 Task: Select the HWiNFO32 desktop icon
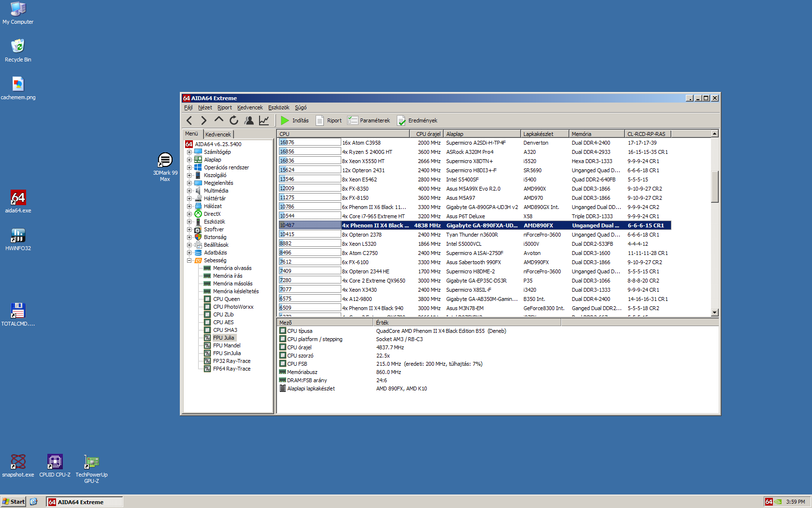click(18, 239)
